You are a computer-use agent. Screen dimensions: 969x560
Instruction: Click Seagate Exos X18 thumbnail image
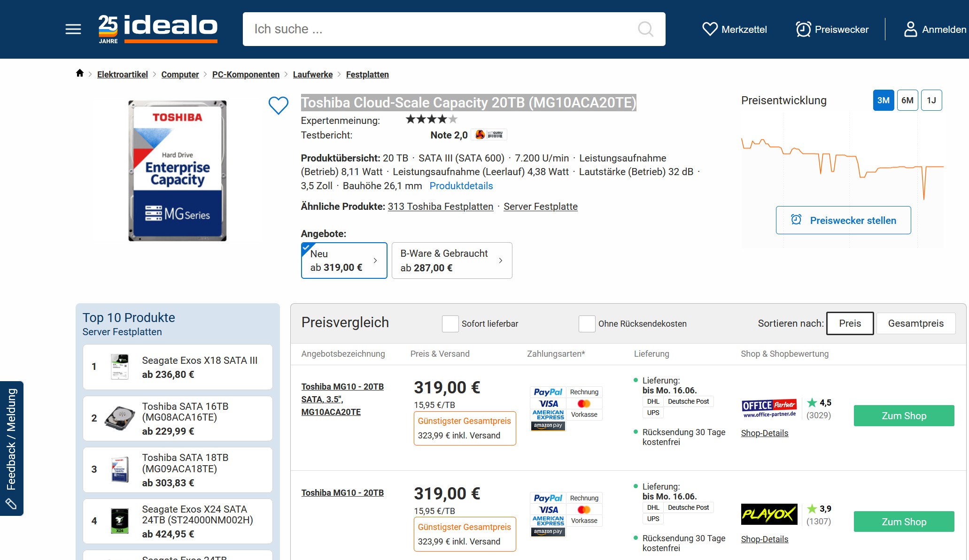120,367
